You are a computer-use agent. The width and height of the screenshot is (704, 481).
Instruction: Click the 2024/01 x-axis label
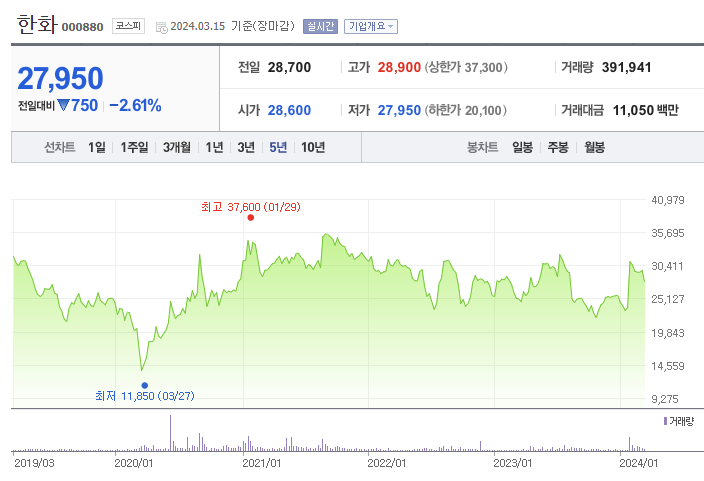[x=638, y=463]
